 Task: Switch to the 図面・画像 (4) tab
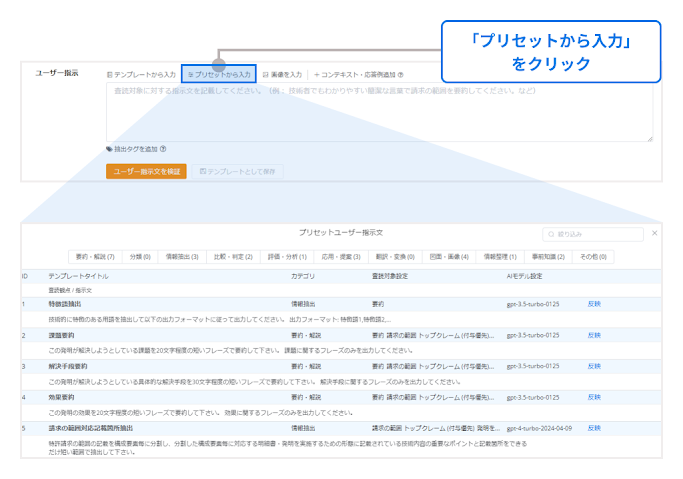449,256
